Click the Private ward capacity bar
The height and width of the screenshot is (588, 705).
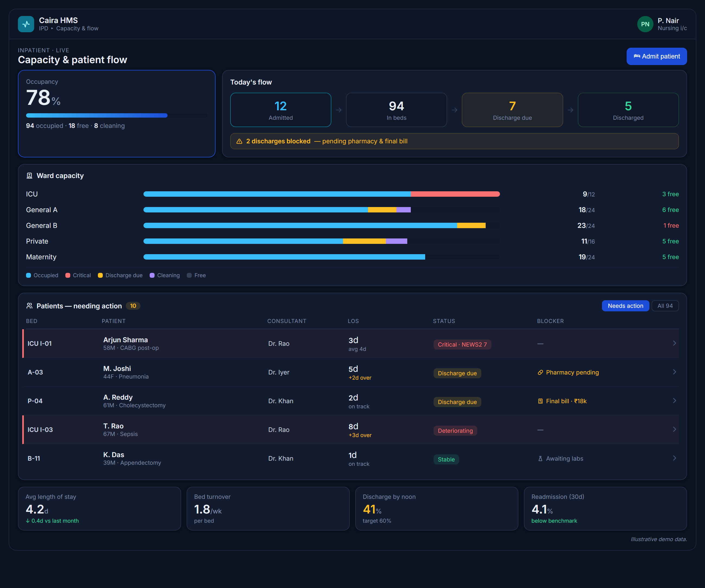click(x=322, y=241)
